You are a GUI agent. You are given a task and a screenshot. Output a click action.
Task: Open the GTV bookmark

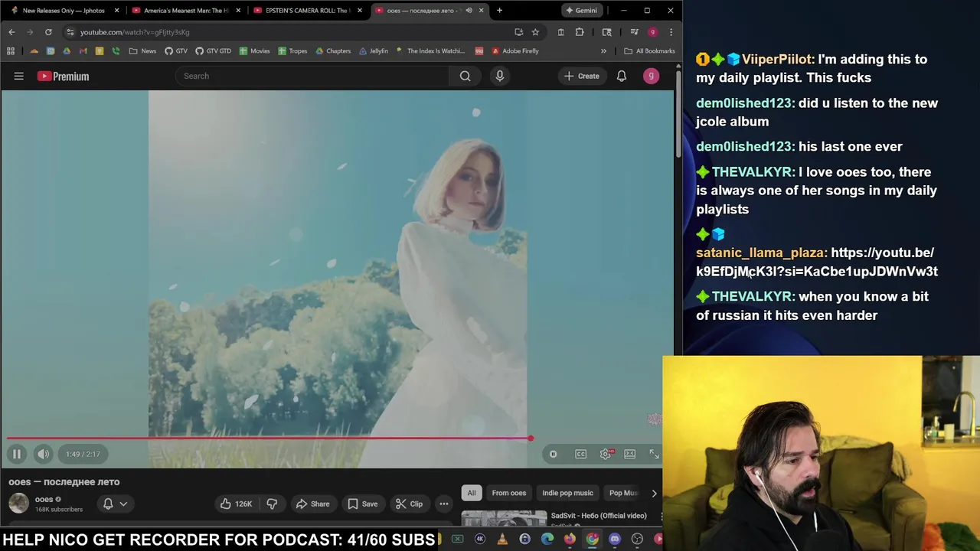coord(176,51)
